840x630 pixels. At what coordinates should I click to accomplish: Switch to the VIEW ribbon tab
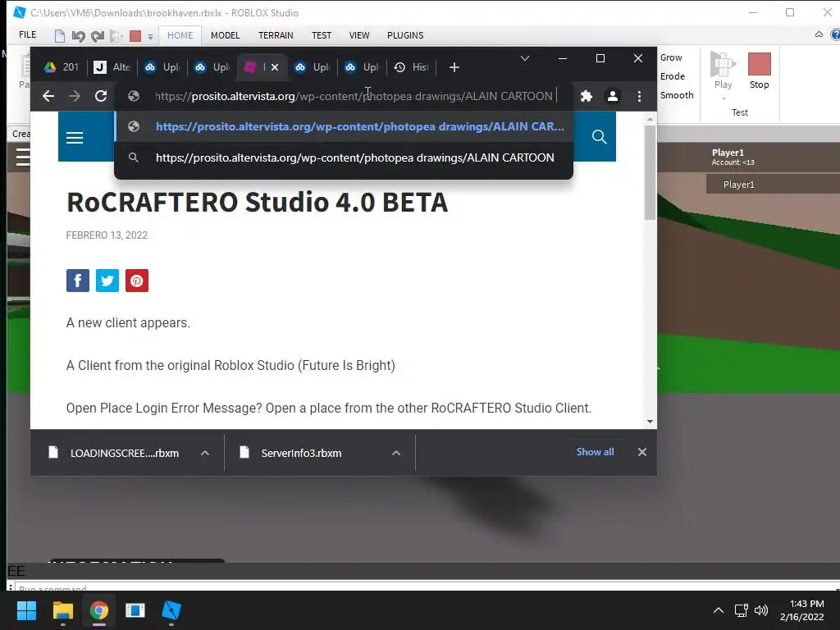coord(359,35)
